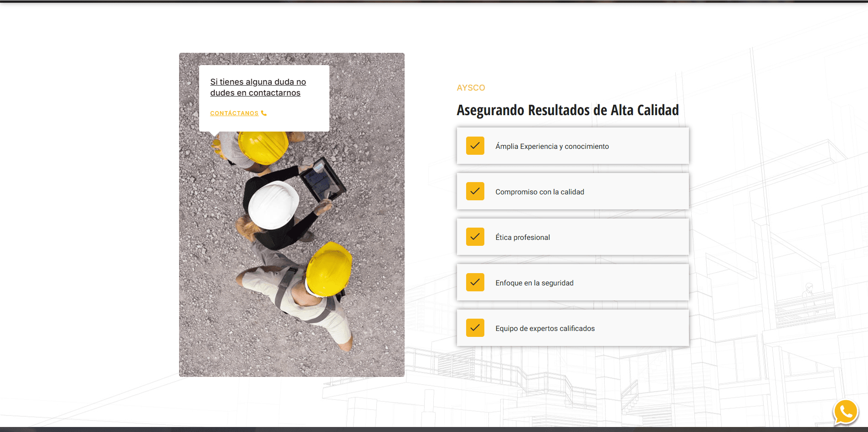
Task: Click the phone icon beside CONTÁCTANOS
Action: (264, 113)
